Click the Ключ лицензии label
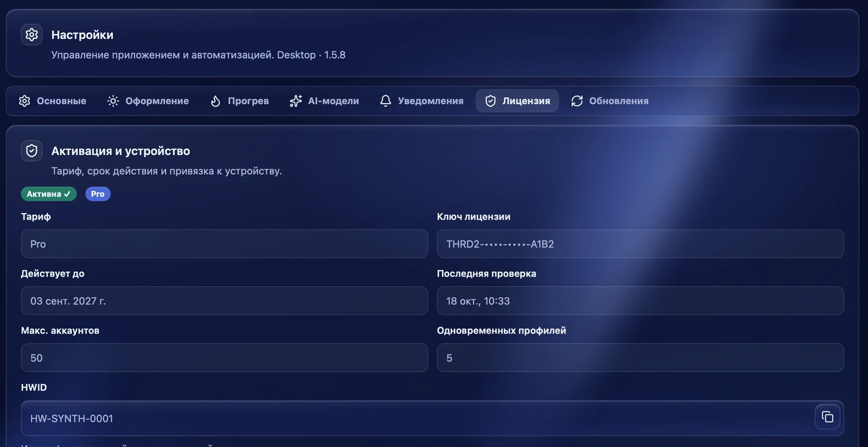This screenshot has height=447, width=868. pos(474,216)
